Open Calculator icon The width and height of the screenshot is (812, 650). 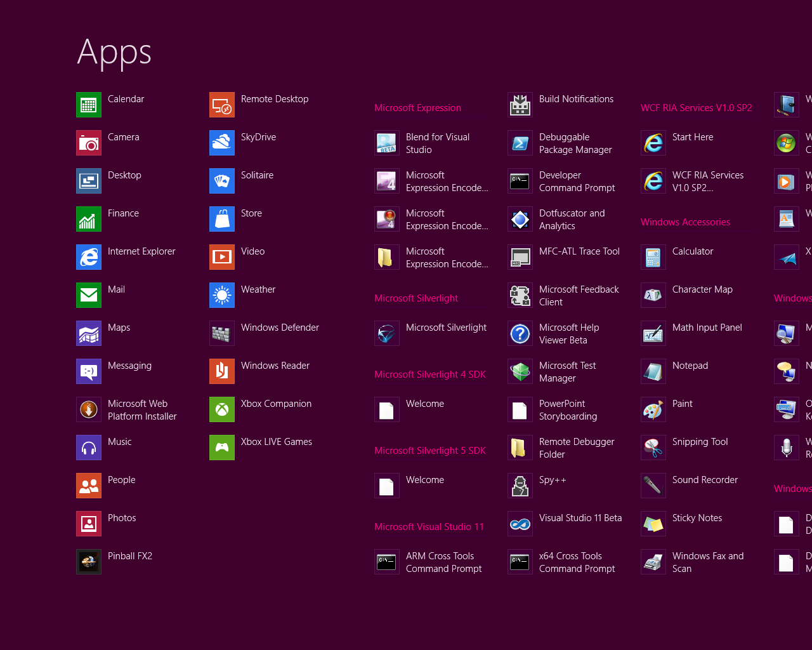[653, 257]
